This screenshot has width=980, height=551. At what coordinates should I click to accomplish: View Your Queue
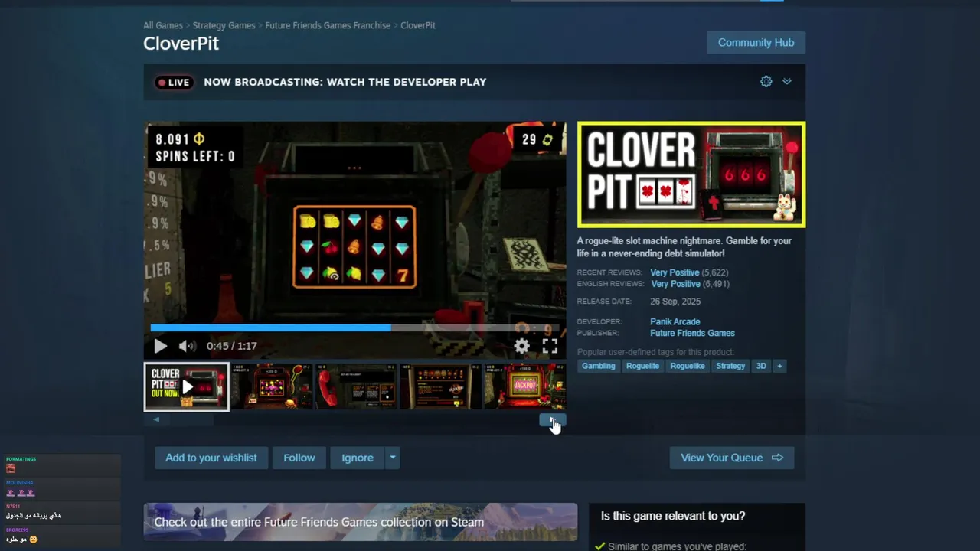732,458
